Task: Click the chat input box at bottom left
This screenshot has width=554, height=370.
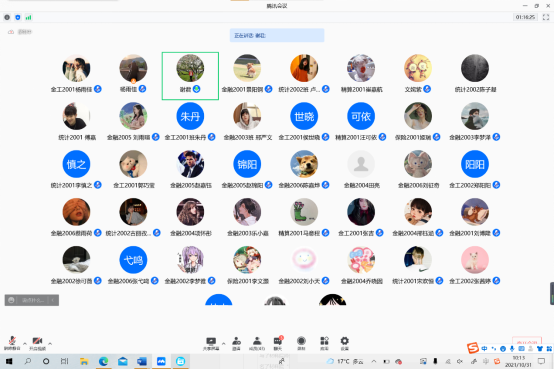Action: (x=32, y=300)
